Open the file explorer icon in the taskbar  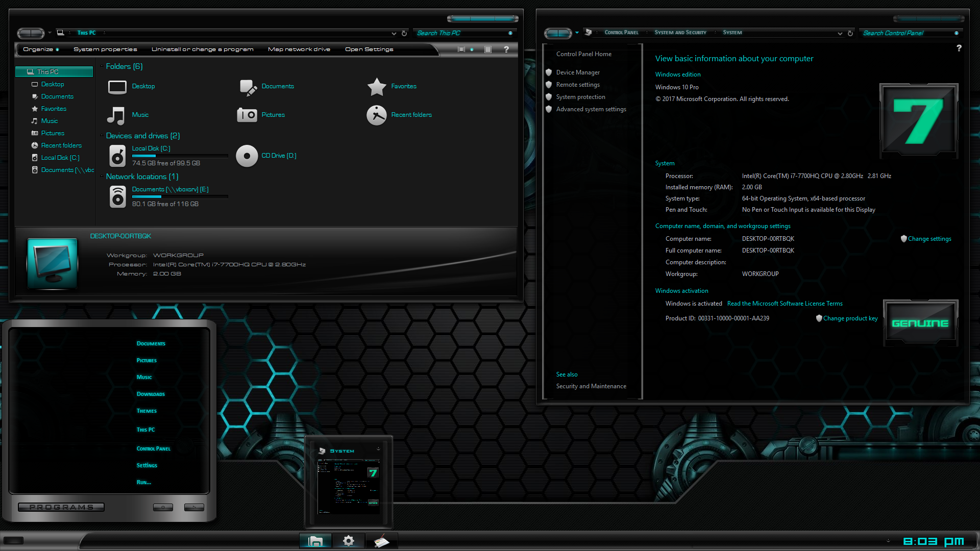[315, 541]
